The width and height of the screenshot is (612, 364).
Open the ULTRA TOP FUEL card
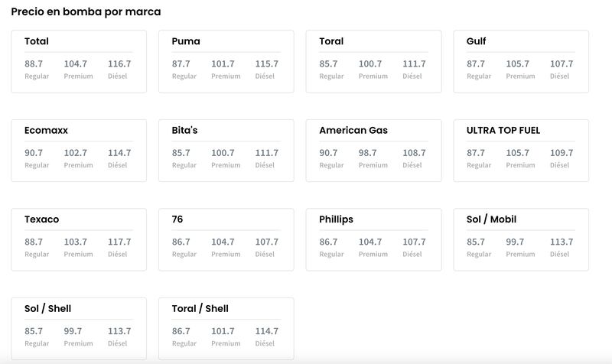[521, 151]
